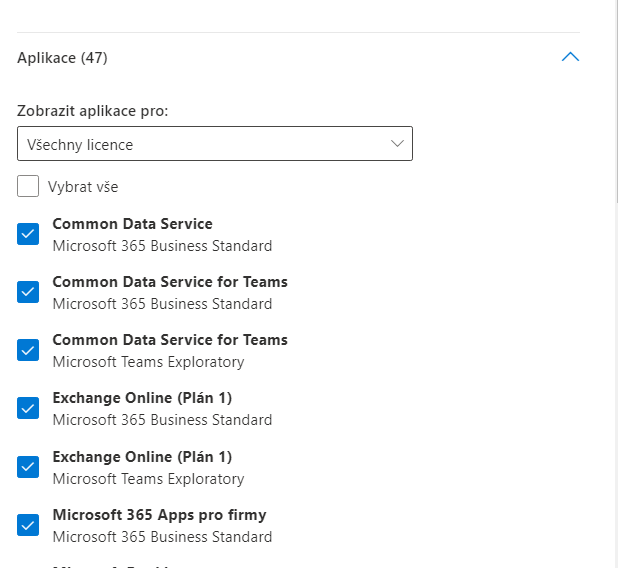Tick the "Vybrat vše" checkbox
618x568 pixels.
coord(28,186)
